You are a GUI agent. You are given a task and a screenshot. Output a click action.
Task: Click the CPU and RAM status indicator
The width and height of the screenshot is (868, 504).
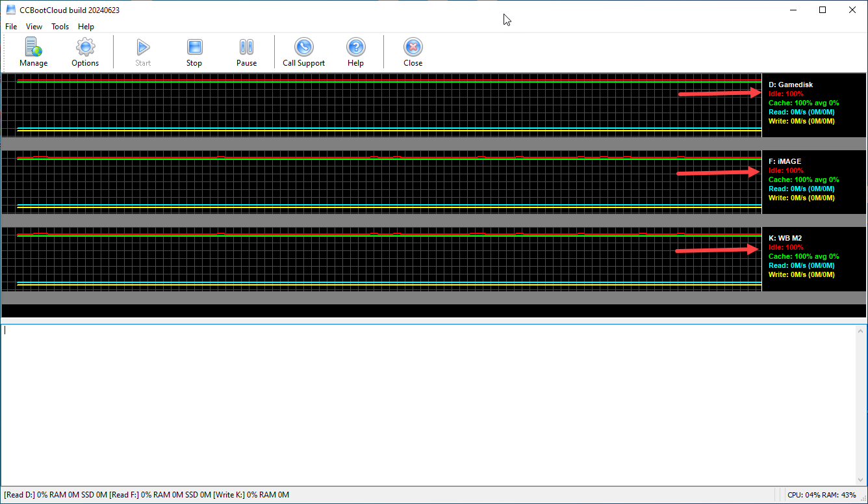pyautogui.click(x=821, y=495)
